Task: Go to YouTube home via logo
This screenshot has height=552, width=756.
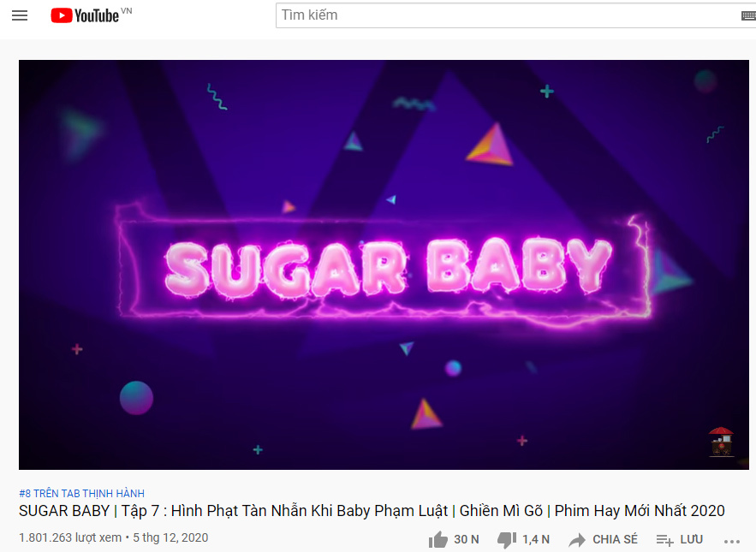Action: click(x=85, y=15)
